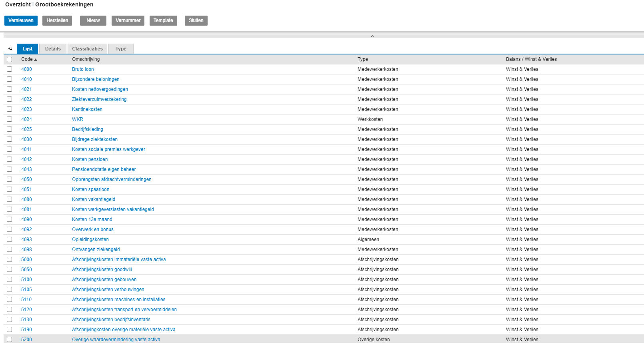This screenshot has height=346, width=644.
Task: Switch to the Details tab
Action: click(53, 49)
